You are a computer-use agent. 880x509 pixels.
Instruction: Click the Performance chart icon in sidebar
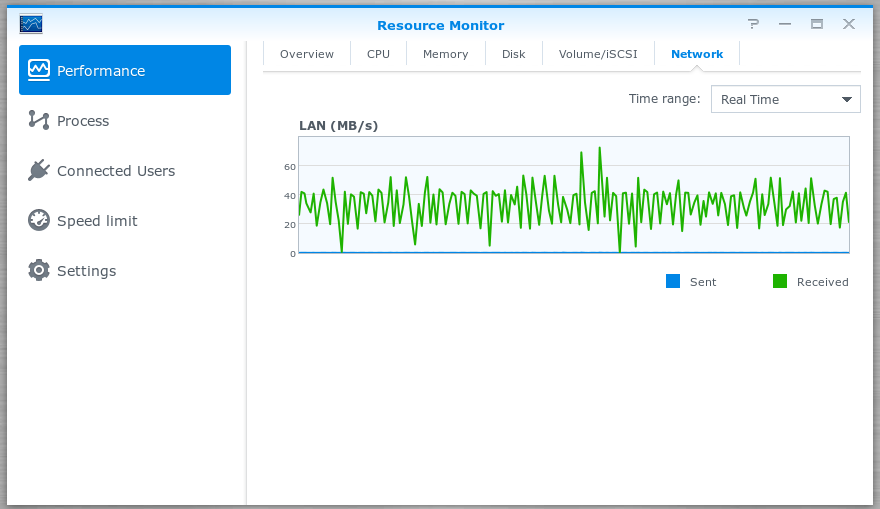click(x=39, y=70)
